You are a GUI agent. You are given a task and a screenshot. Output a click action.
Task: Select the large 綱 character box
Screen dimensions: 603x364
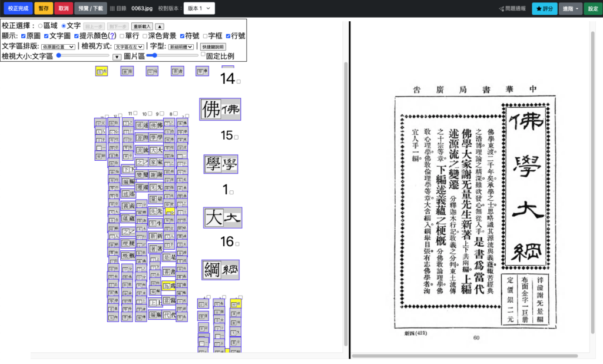(x=220, y=270)
